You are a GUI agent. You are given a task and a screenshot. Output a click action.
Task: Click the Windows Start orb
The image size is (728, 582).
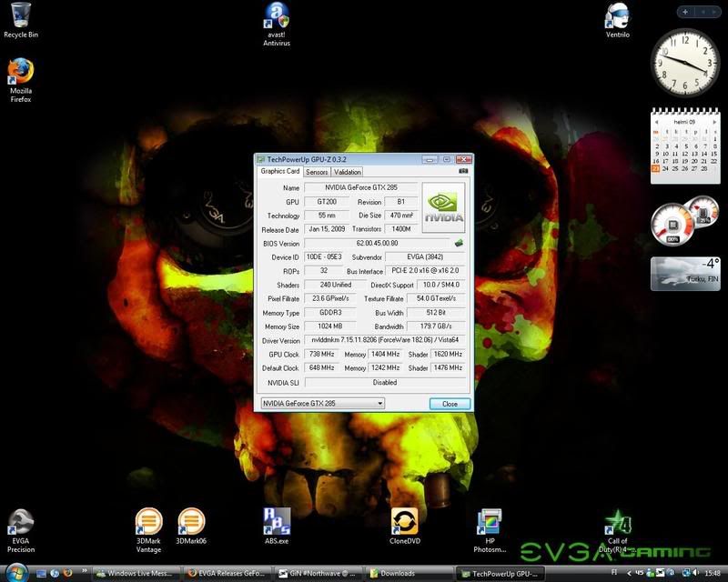(15, 572)
